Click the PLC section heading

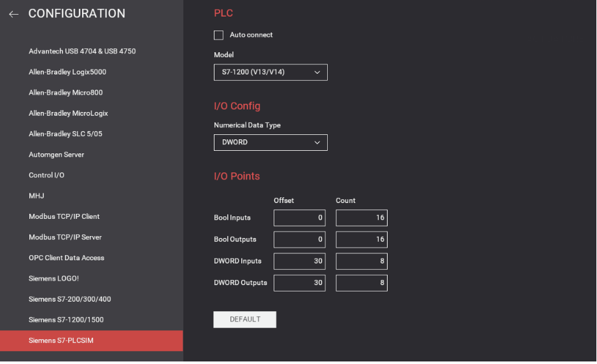(223, 13)
